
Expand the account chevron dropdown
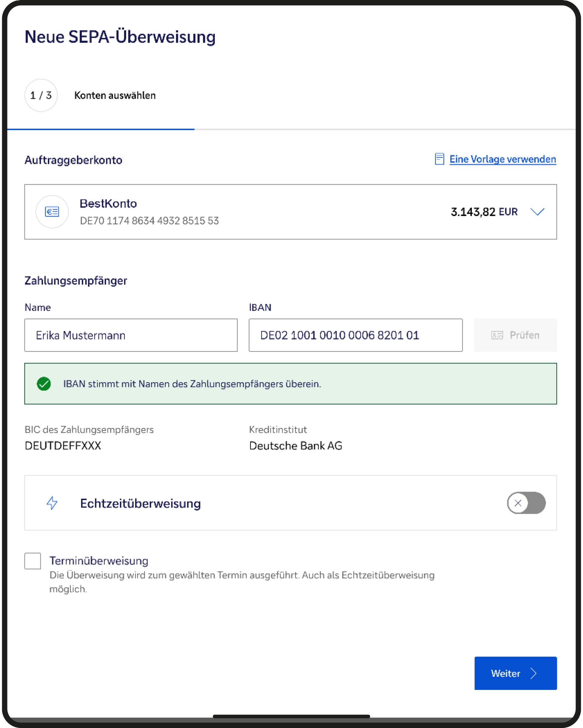(x=537, y=212)
